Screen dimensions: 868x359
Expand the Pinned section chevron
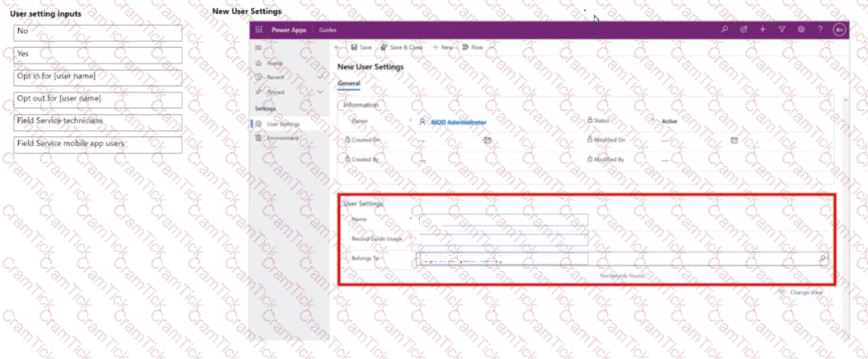(321, 92)
